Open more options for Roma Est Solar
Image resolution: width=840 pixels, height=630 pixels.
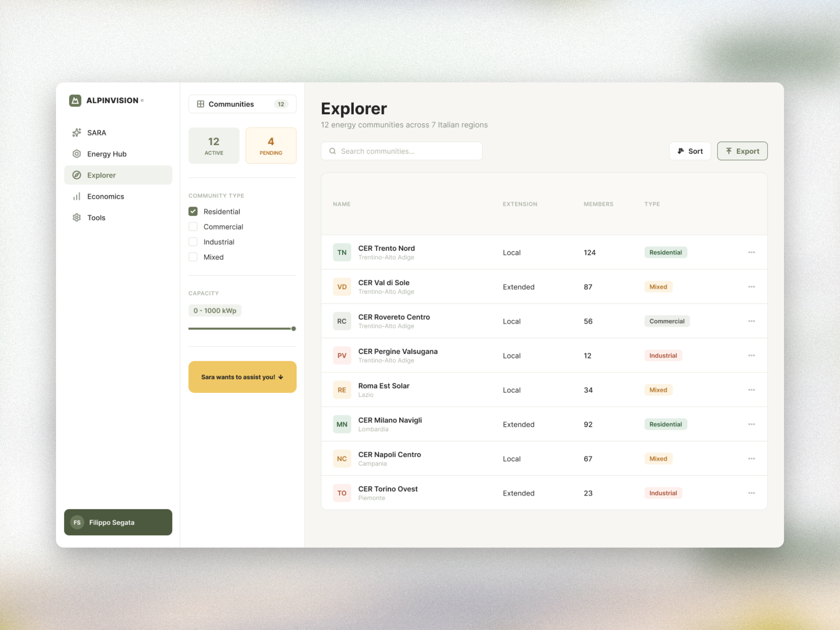(751, 390)
